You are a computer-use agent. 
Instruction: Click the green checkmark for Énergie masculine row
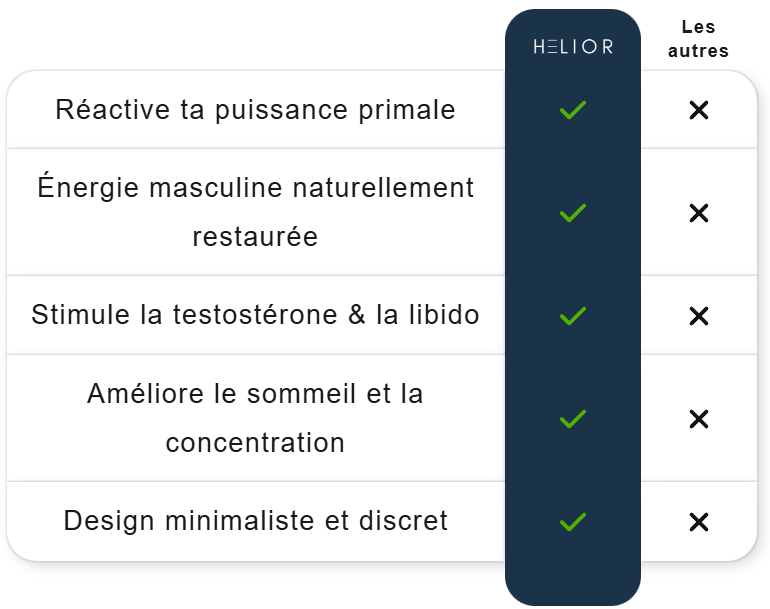[x=573, y=213]
